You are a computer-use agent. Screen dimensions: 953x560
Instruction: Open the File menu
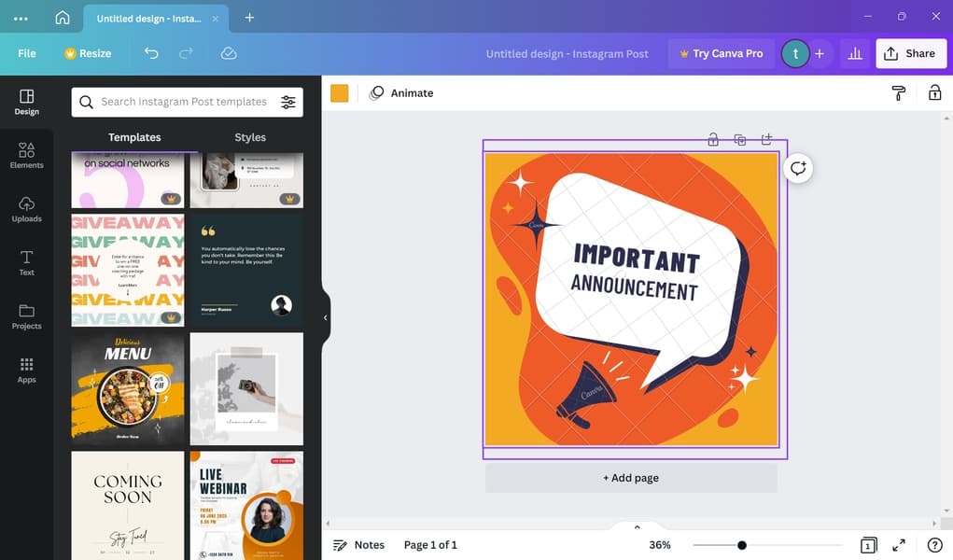27,53
